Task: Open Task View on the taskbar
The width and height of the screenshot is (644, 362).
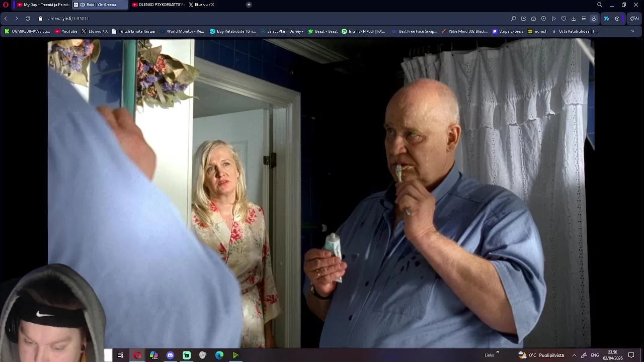Action: pyautogui.click(x=120, y=355)
